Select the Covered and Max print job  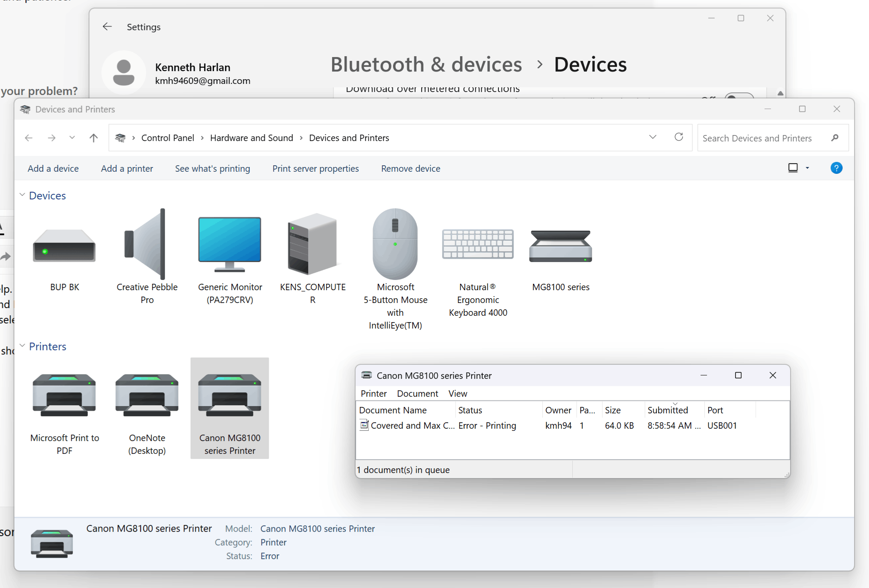tap(412, 426)
